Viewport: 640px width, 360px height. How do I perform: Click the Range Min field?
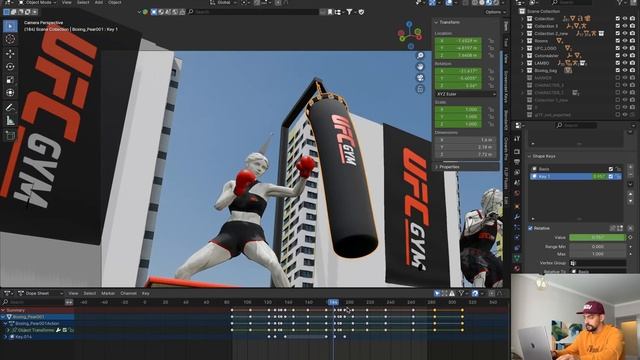598,247
